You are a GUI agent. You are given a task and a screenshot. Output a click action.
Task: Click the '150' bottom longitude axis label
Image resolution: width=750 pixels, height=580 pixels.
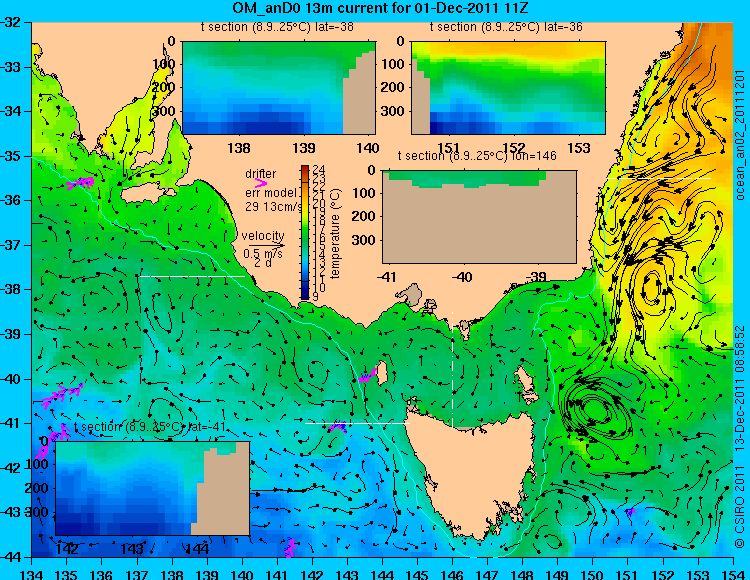click(x=593, y=574)
